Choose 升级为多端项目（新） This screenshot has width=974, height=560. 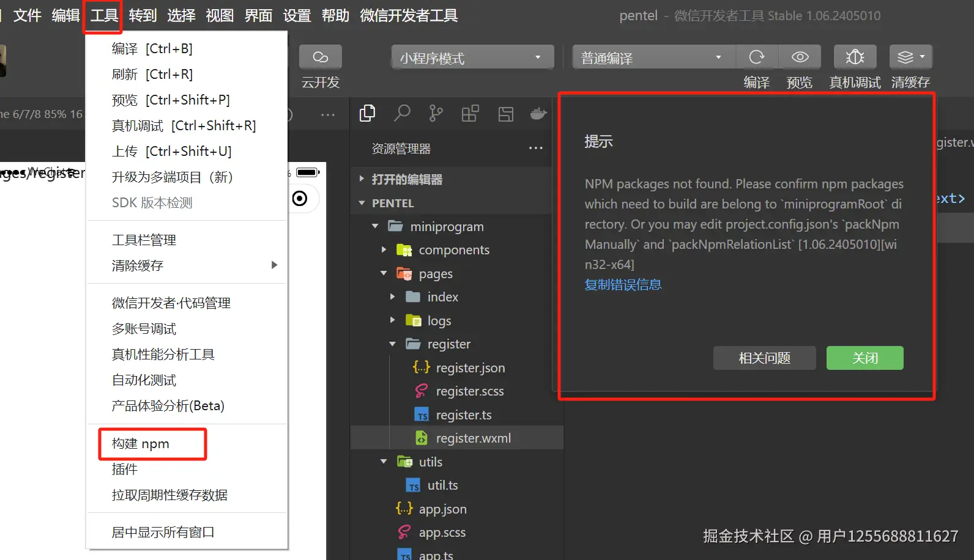tap(187, 177)
